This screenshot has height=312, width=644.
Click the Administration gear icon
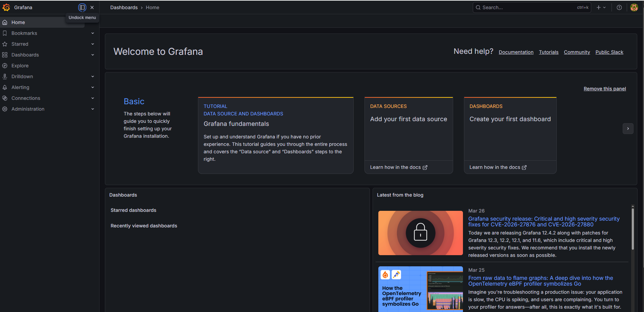(x=5, y=109)
